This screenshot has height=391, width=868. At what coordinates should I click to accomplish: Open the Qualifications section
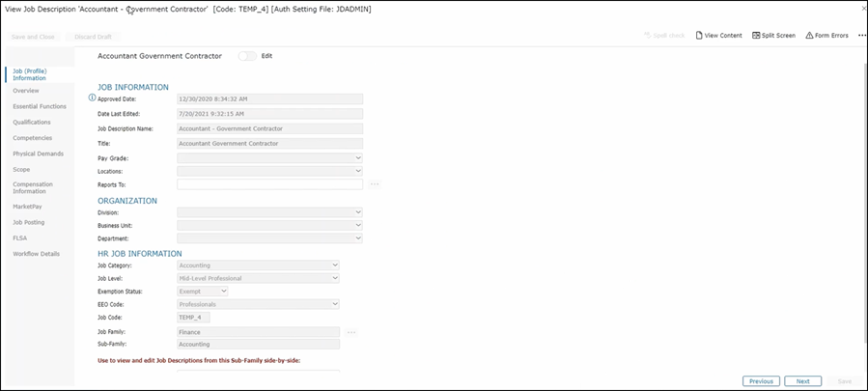coord(32,122)
